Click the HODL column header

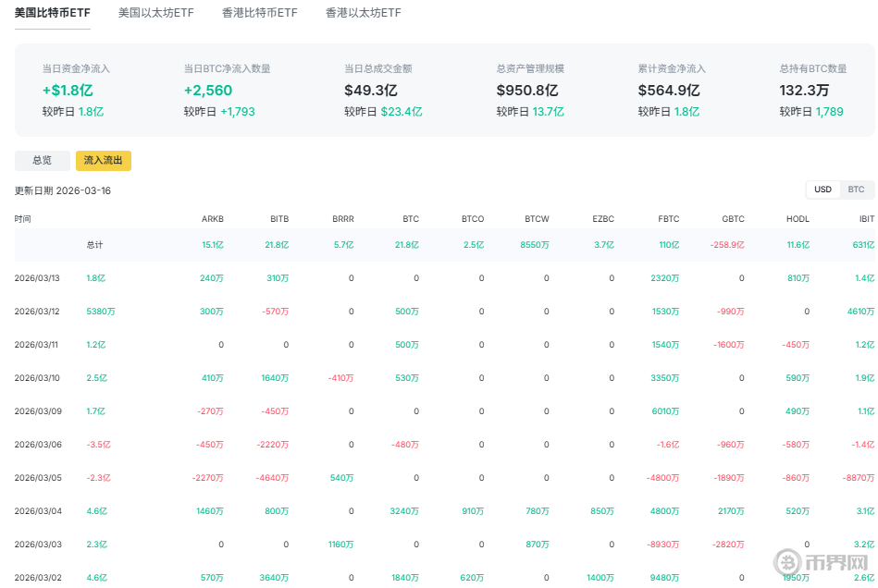[798, 219]
